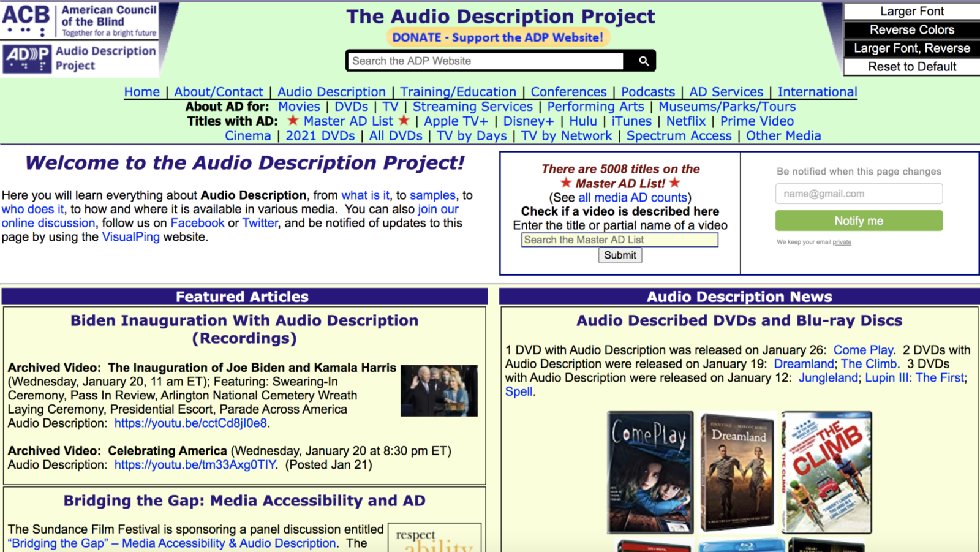This screenshot has height=552, width=980.
Task: Open the Master AD List link
Action: coord(348,121)
